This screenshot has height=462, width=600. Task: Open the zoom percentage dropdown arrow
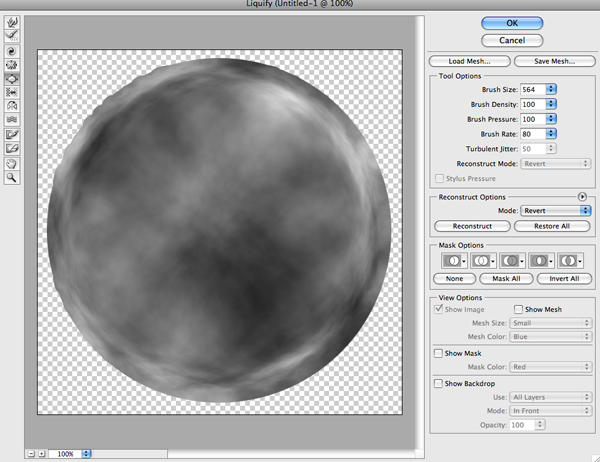tap(86, 454)
